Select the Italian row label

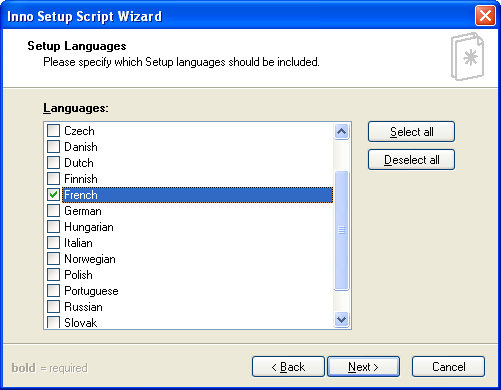click(78, 243)
